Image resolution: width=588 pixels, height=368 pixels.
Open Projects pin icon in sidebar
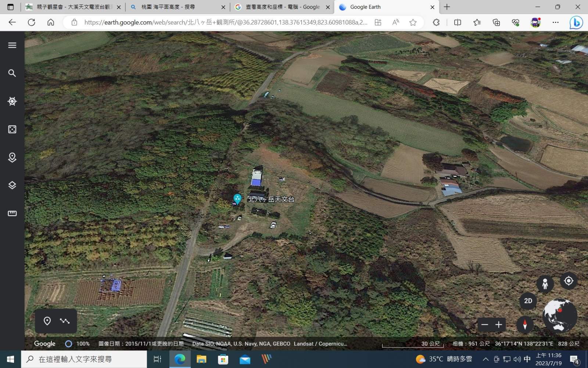(12, 158)
